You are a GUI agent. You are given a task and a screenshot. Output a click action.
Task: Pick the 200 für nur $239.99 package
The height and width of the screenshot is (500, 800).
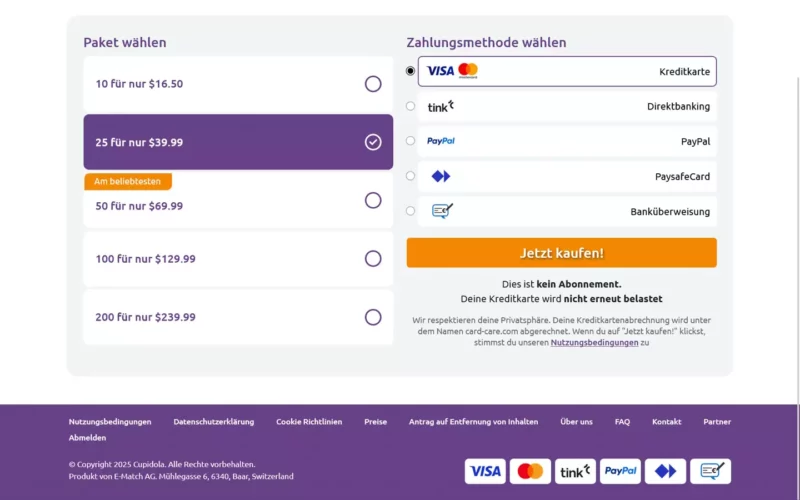coord(238,317)
